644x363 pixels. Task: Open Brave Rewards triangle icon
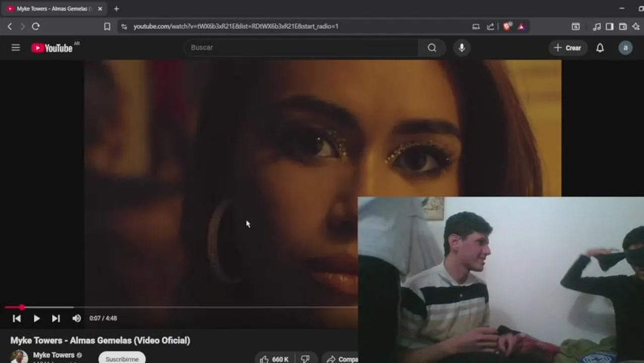[521, 26]
